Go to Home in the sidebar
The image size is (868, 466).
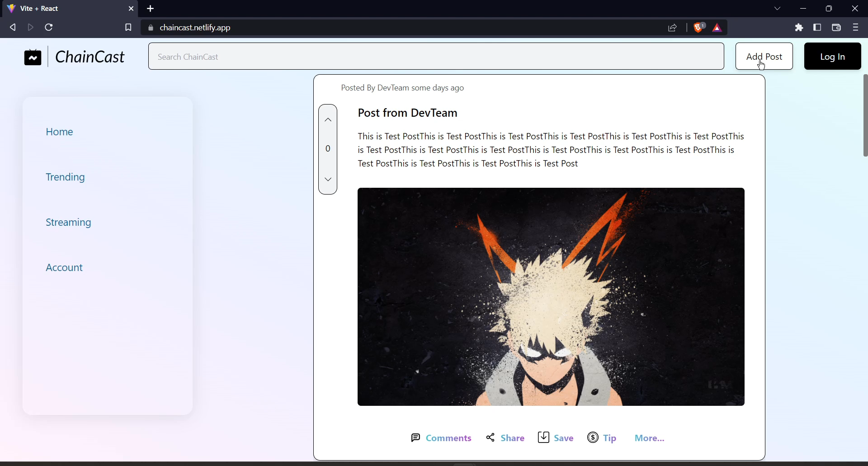coord(59,132)
